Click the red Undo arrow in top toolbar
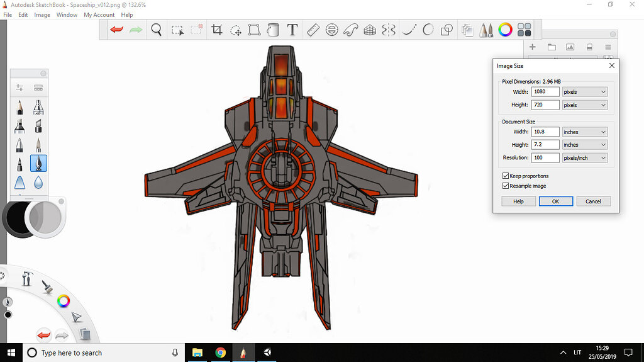 pos(117,30)
